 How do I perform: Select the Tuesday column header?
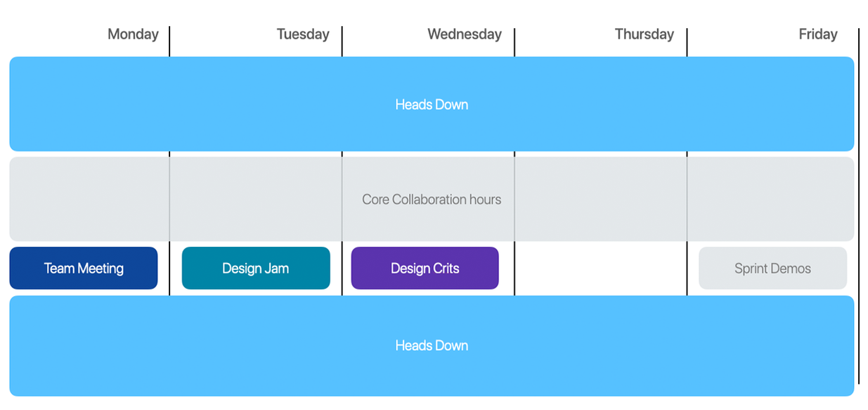[303, 34]
